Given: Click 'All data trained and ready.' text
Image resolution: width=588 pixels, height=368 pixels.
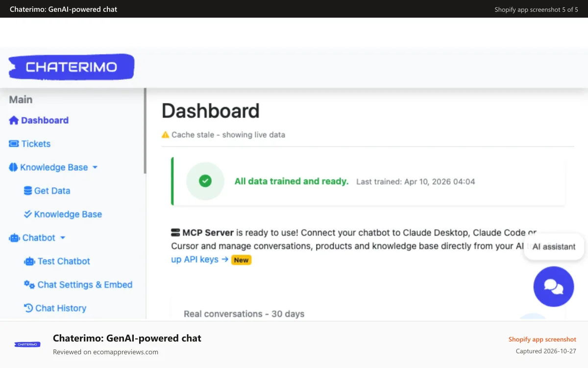Looking at the screenshot, I should point(292,181).
